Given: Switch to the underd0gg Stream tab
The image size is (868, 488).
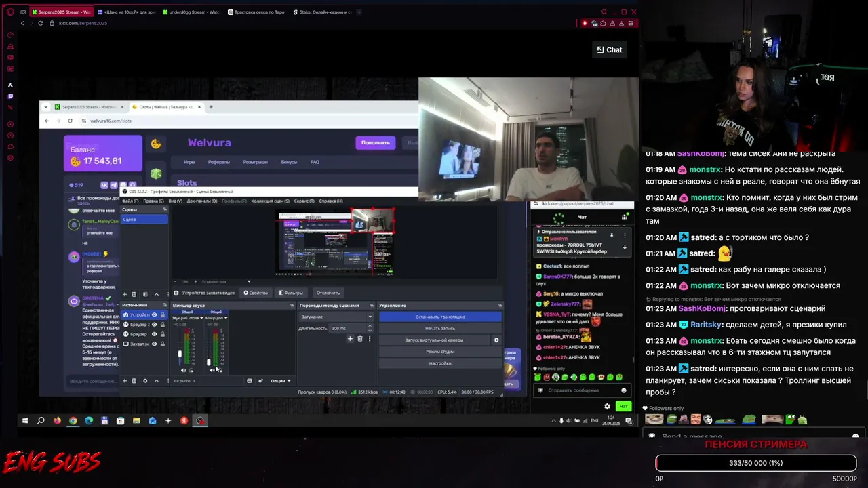Looking at the screenshot, I should 192,12.
